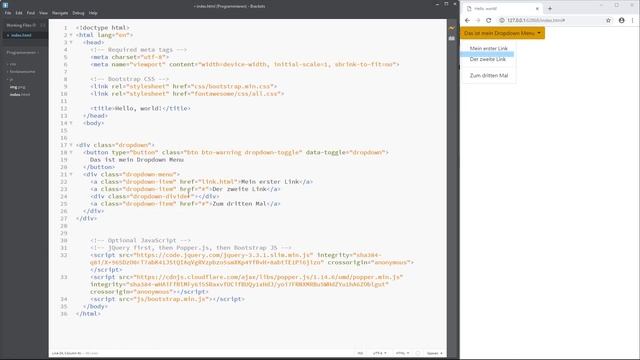Image resolution: width=640 pixels, height=360 pixels.
Task: Click the doctype html line in editor
Action: 102,28
